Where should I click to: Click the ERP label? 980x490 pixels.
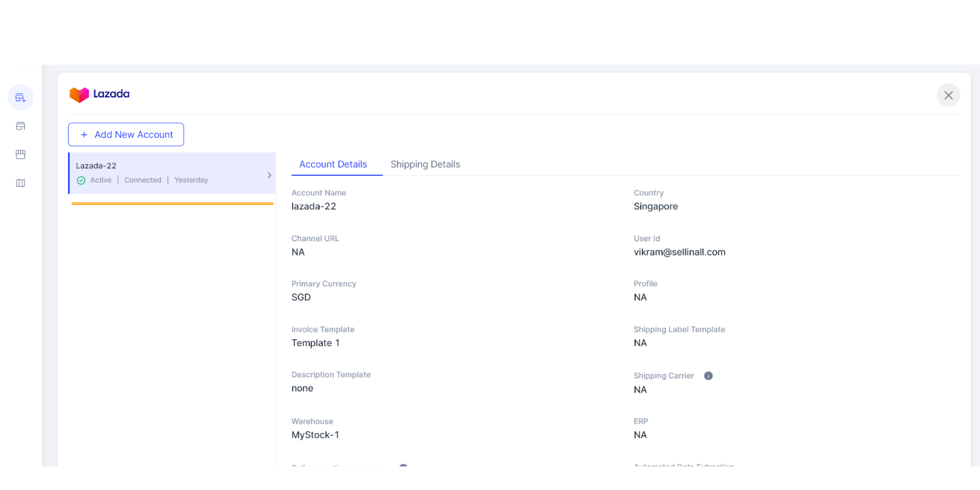641,421
